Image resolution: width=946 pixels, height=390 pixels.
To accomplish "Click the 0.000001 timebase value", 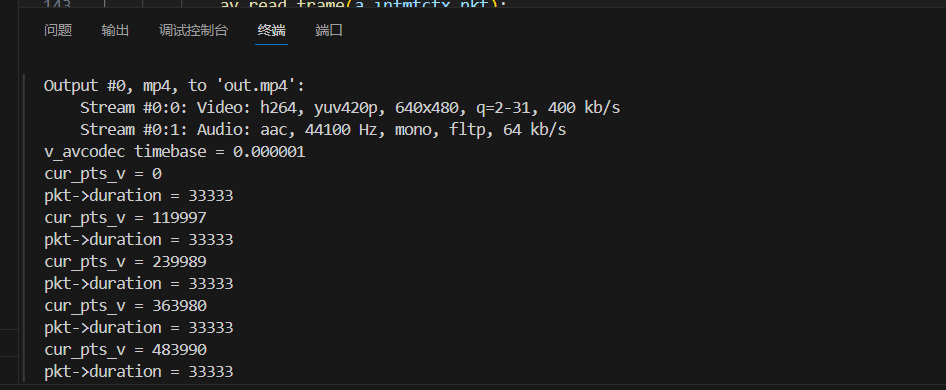I will [269, 152].
